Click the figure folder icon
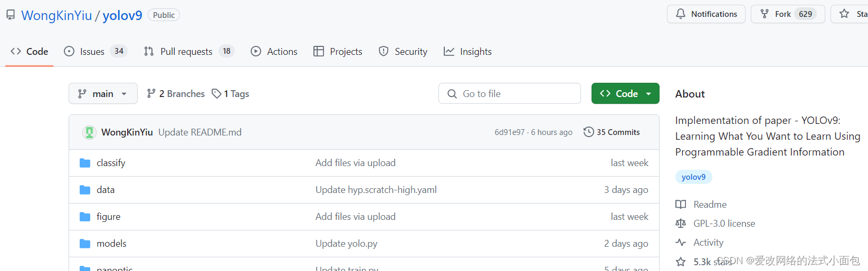Image resolution: width=868 pixels, height=271 pixels. point(85,217)
